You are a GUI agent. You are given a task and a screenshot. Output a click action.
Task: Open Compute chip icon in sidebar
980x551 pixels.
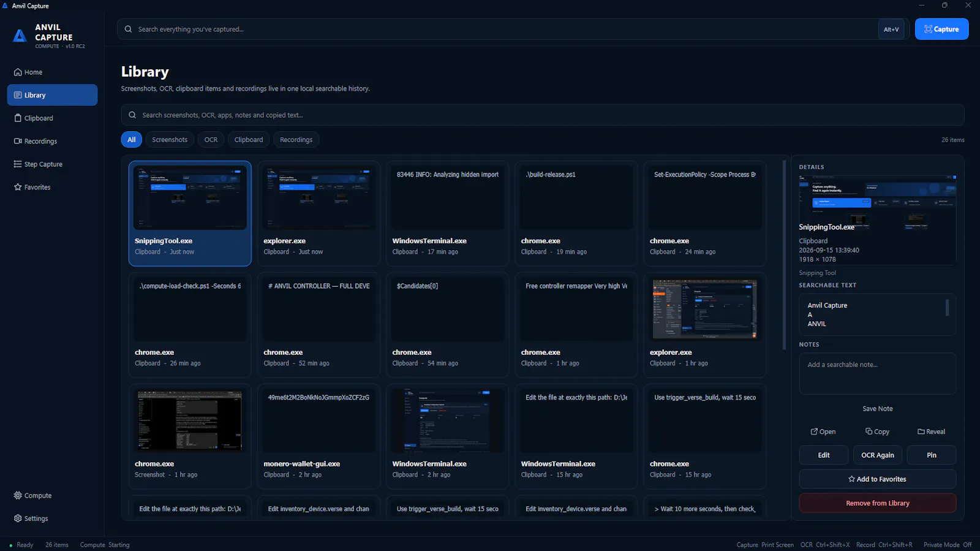[x=18, y=495]
